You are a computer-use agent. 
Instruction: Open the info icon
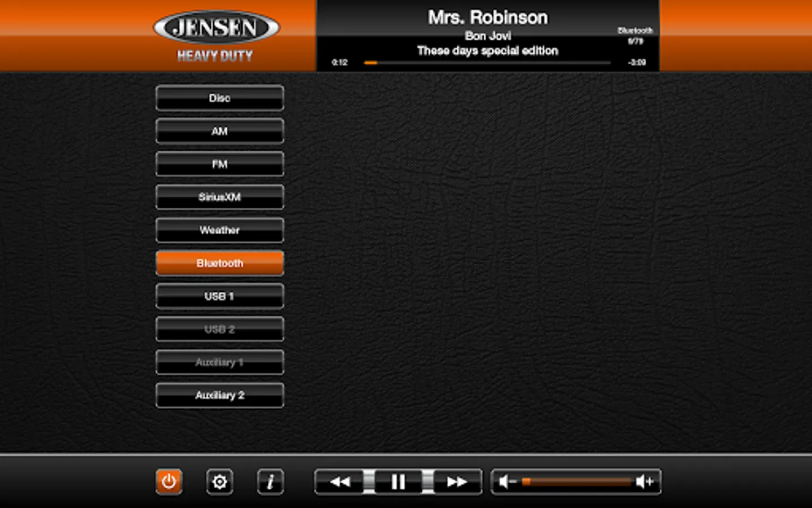270,481
